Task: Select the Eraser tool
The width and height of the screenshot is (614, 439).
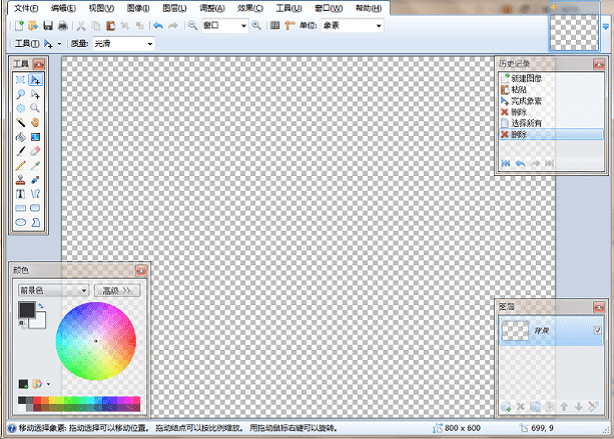Action: tap(35, 150)
